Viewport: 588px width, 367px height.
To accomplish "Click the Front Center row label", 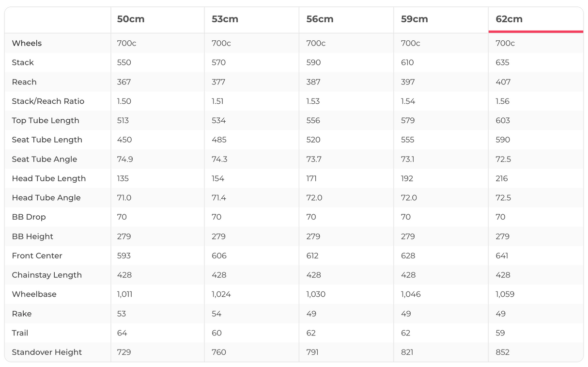I will [x=37, y=255].
